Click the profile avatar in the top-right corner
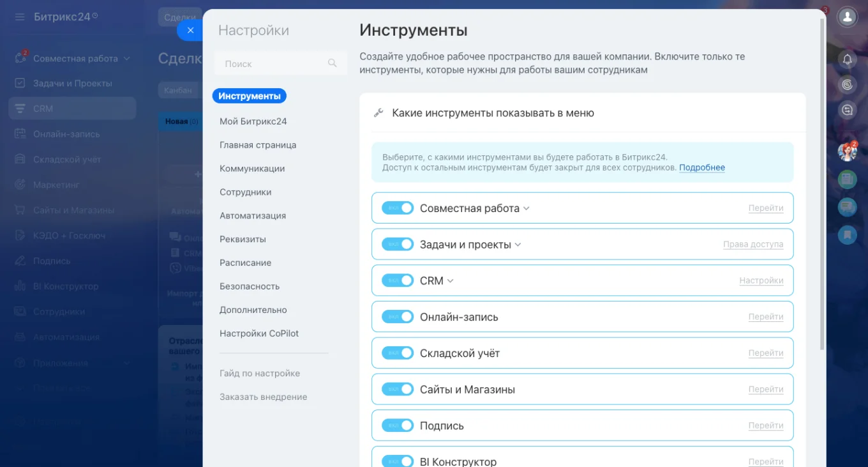Viewport: 868px width, 467px height. click(847, 17)
